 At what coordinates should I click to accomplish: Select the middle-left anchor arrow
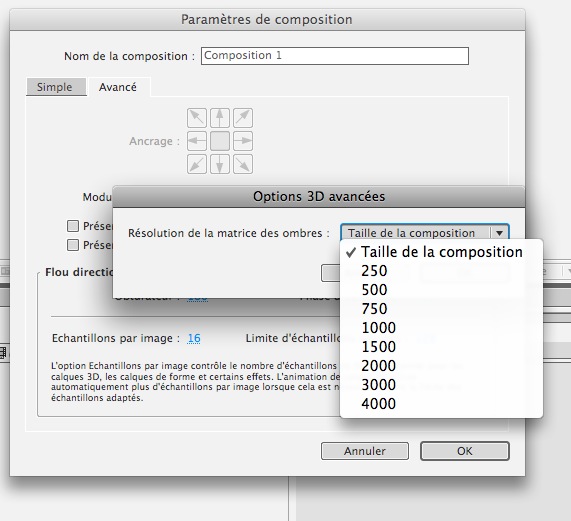(197, 141)
